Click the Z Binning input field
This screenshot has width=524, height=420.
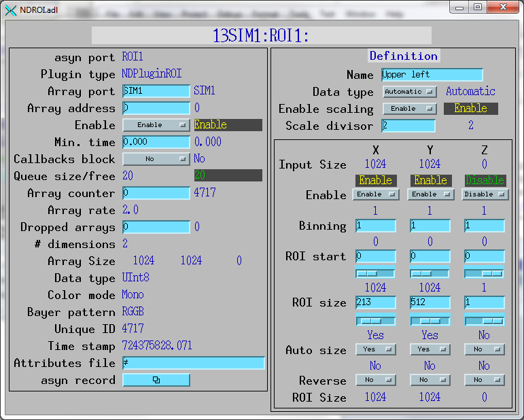coord(485,226)
